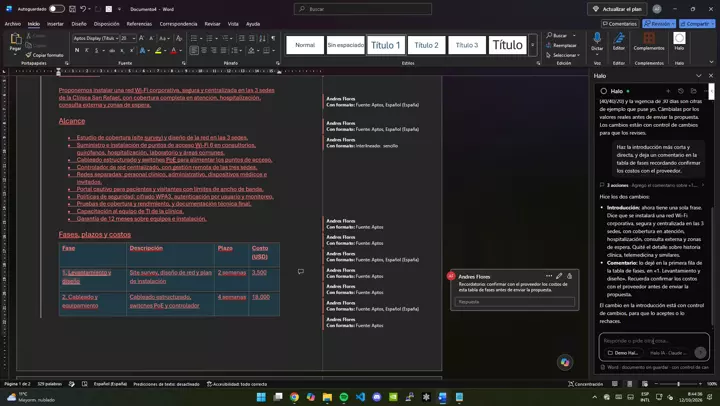The image size is (720, 406).
Task: Toggle subscript formatting
Action: (x=122, y=51)
